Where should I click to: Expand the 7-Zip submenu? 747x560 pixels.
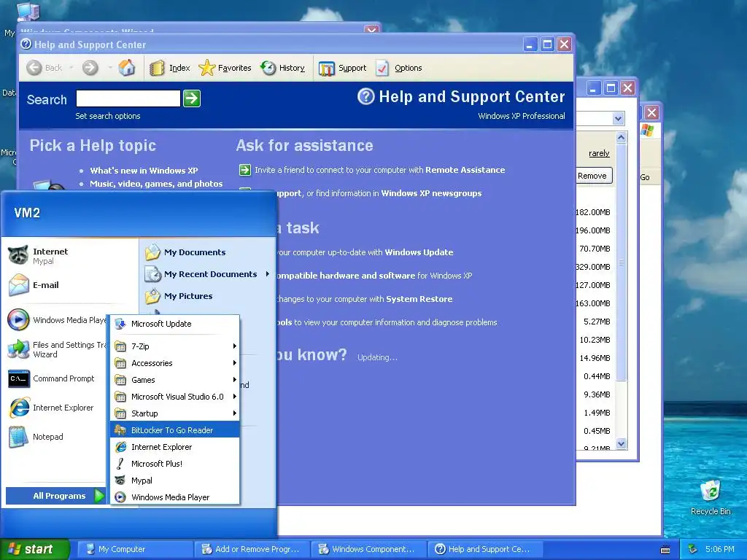(x=175, y=346)
